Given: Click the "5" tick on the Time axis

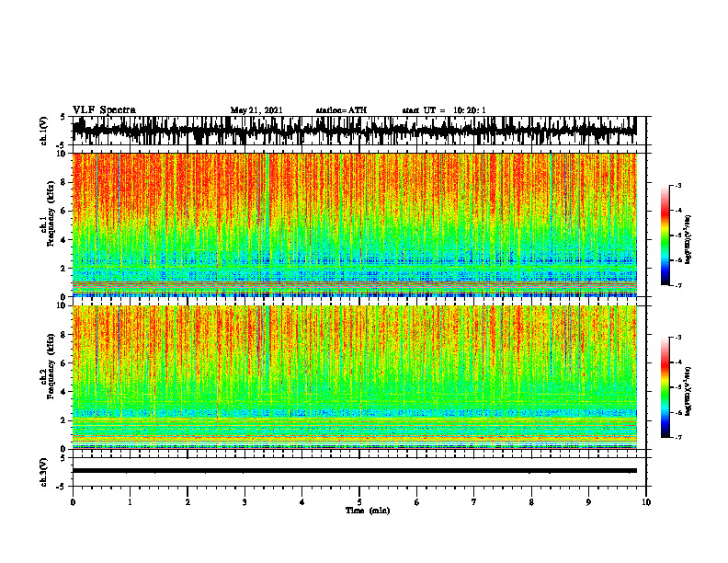Looking at the screenshot, I should (x=359, y=502).
